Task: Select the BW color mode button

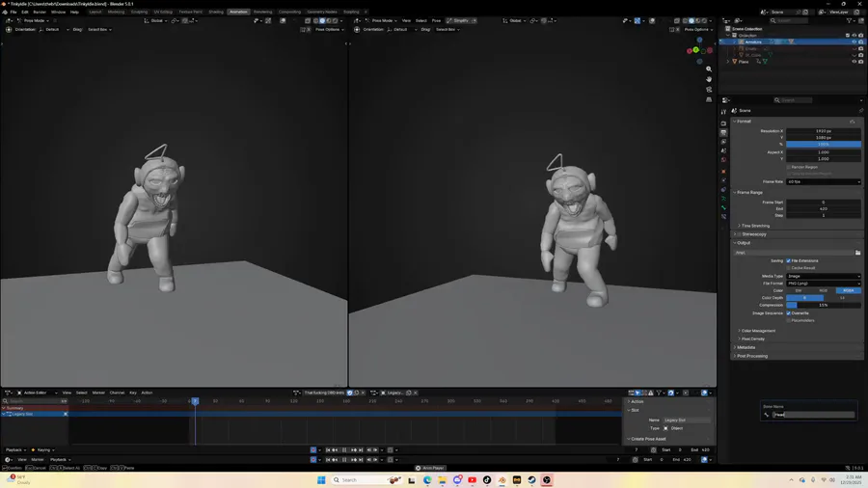Action: coord(799,290)
